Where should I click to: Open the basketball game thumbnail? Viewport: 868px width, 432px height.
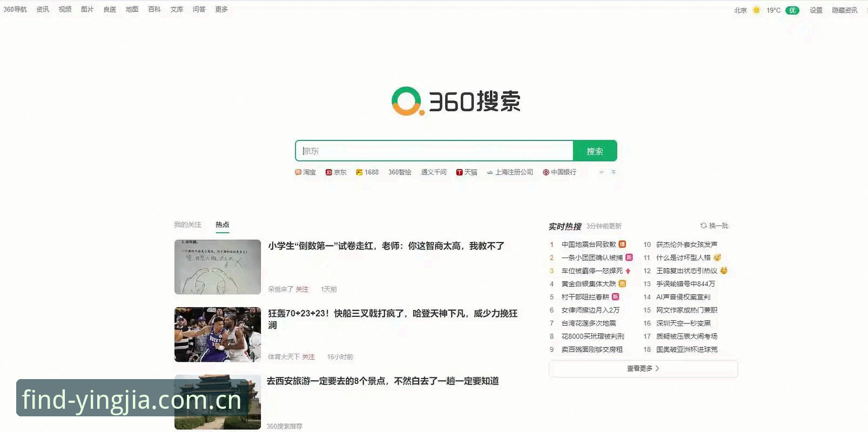click(218, 334)
